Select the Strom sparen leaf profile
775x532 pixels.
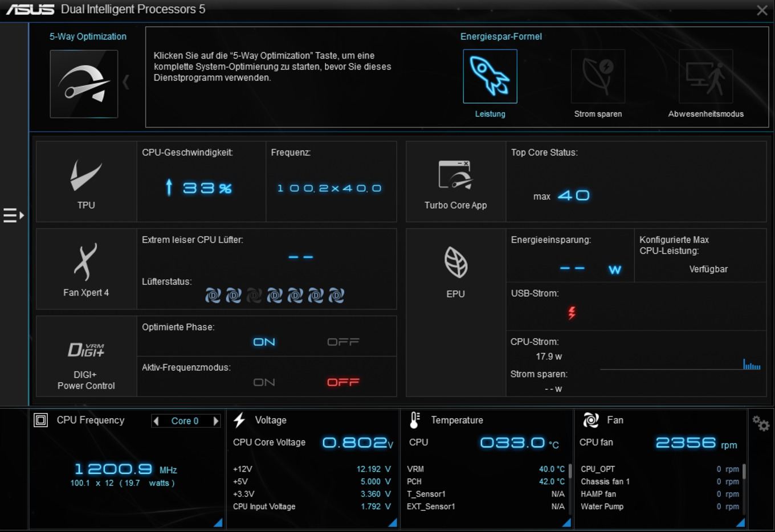[598, 76]
